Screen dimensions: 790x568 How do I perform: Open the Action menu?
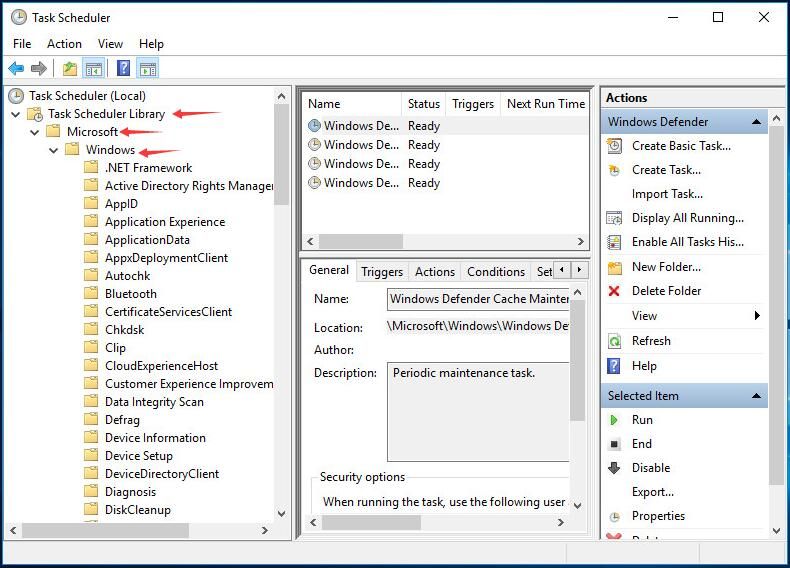[64, 44]
